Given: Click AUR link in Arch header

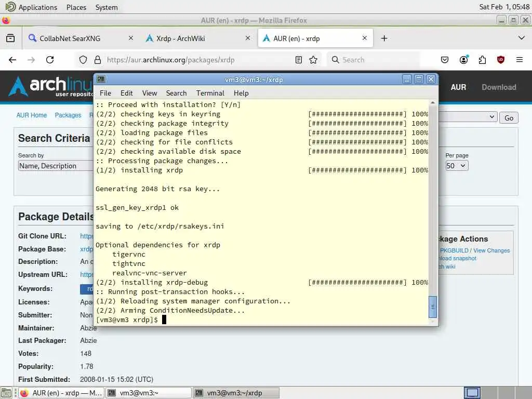Looking at the screenshot, I should 458,87.
